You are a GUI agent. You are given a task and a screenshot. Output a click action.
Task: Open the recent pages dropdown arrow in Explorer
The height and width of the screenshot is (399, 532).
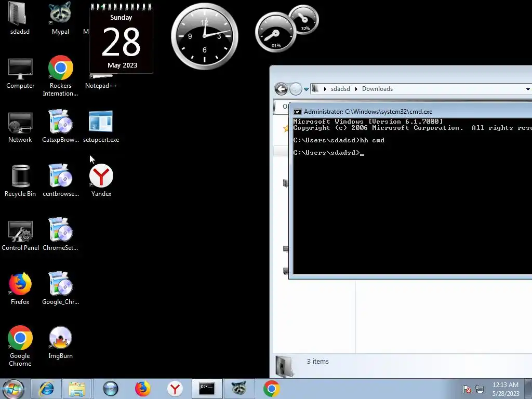(306, 89)
